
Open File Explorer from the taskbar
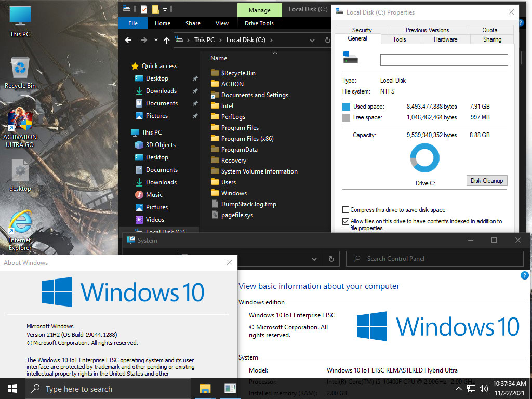tap(205, 389)
